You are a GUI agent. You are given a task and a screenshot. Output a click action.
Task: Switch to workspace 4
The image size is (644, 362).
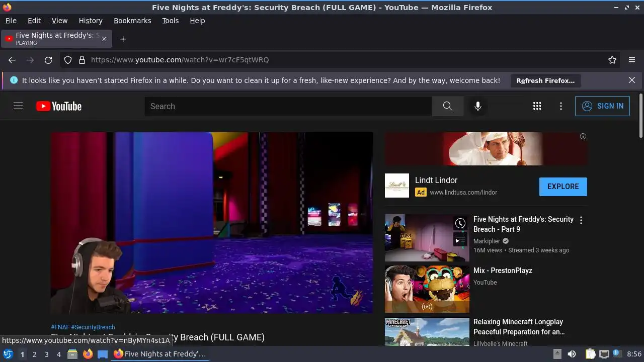(58, 354)
